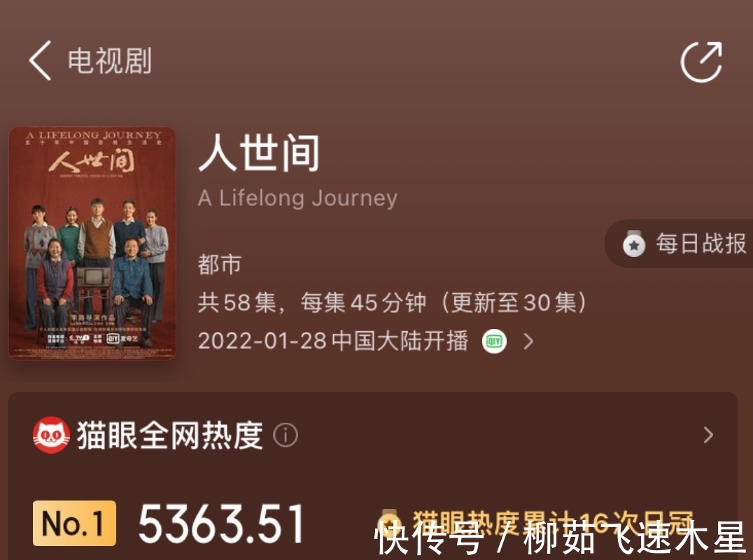
Task: Open the 每日战报 daily report button
Action: click(x=679, y=244)
